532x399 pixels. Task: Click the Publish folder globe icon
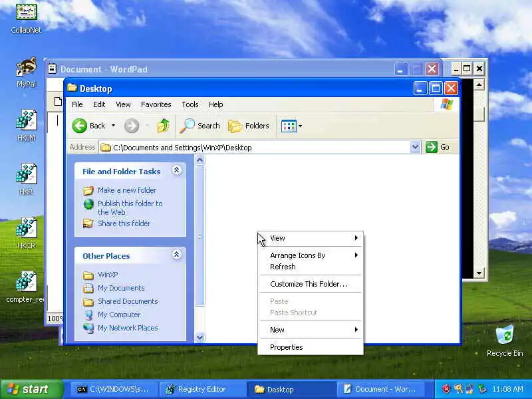[88, 204]
